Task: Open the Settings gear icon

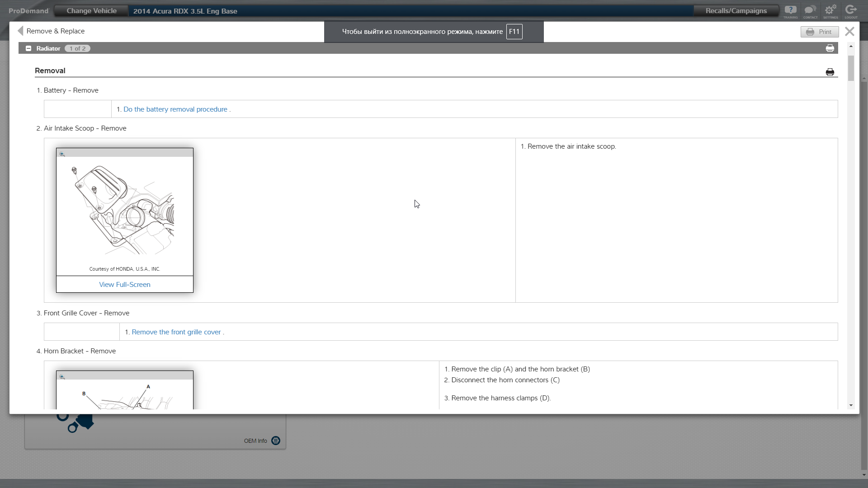Action: click(830, 11)
